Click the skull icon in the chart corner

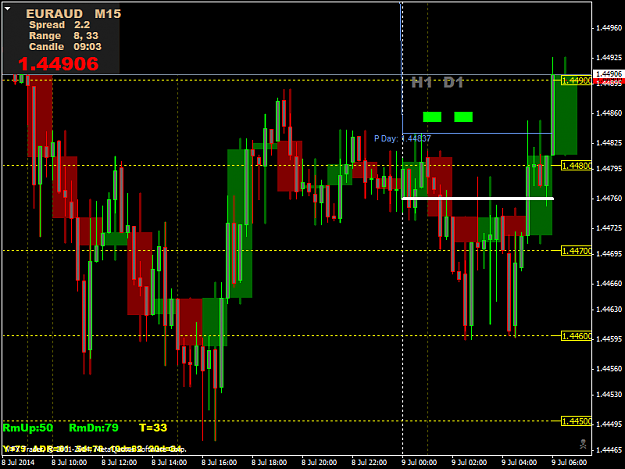point(583,444)
